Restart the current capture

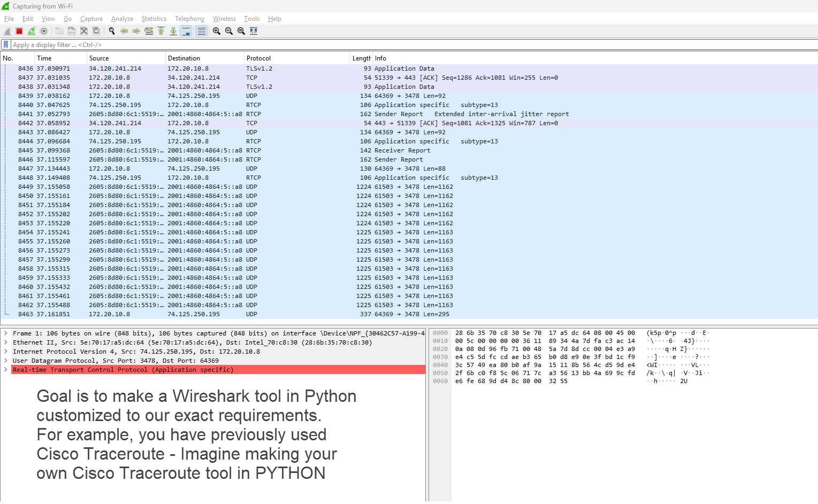32,31
